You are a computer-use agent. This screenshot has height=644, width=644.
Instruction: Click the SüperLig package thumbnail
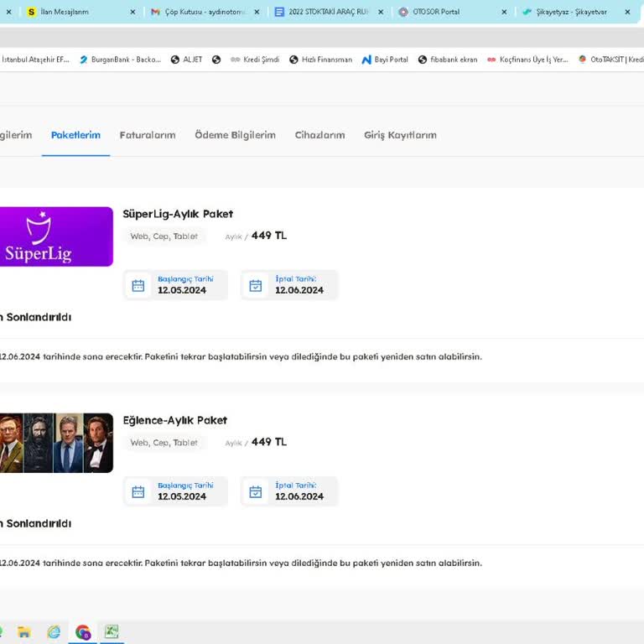(x=56, y=236)
